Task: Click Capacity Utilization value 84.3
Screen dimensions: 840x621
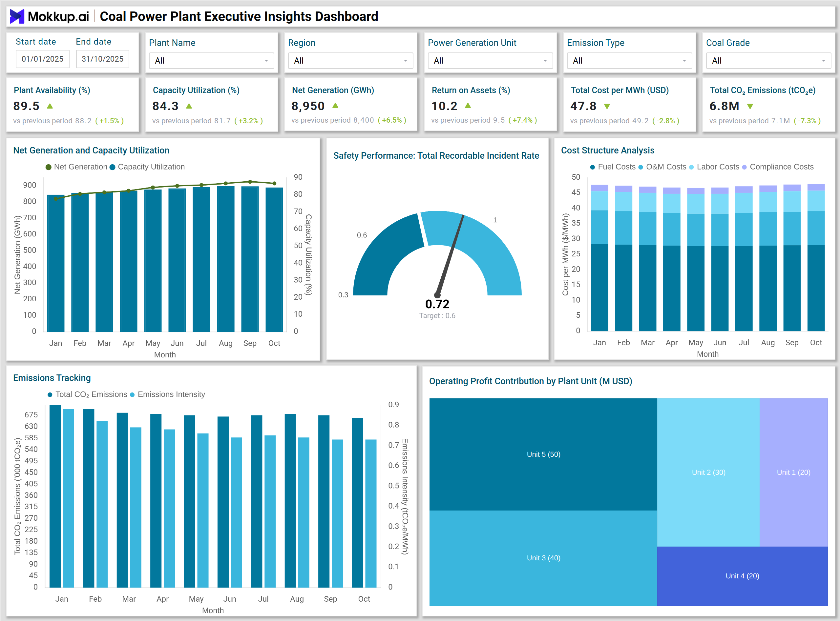Action: 165,106
